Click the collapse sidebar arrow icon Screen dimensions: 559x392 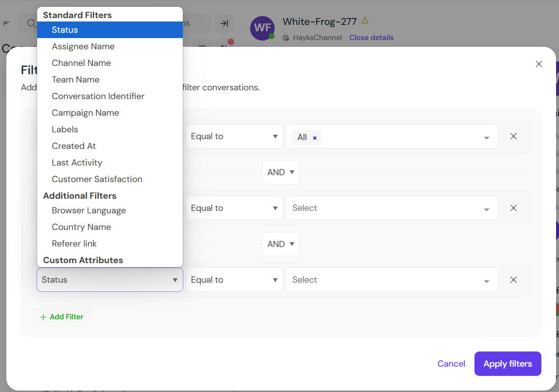(224, 23)
